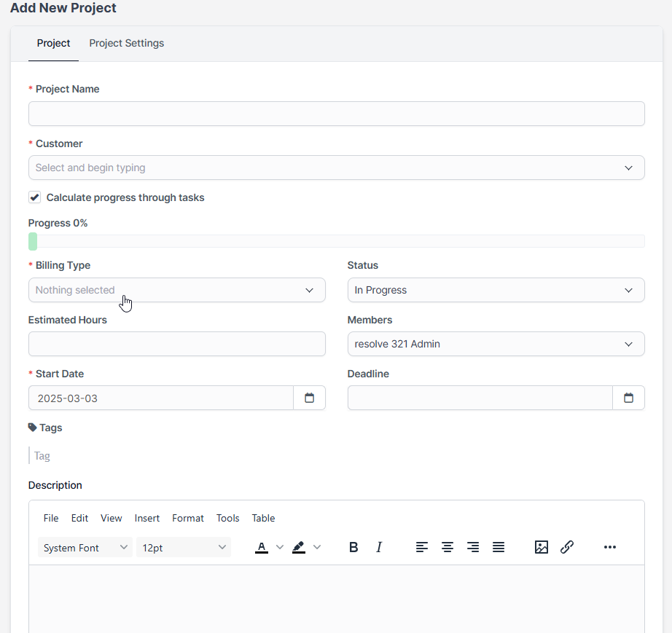Insert image via the editor toolbar
Viewport: 672px width, 633px height.
pyautogui.click(x=542, y=547)
